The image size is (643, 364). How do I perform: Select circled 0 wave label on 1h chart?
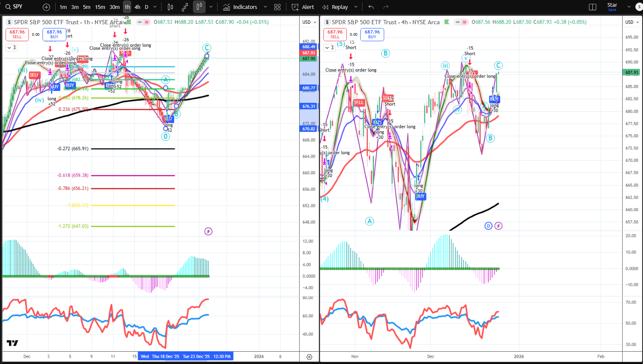pos(166,136)
